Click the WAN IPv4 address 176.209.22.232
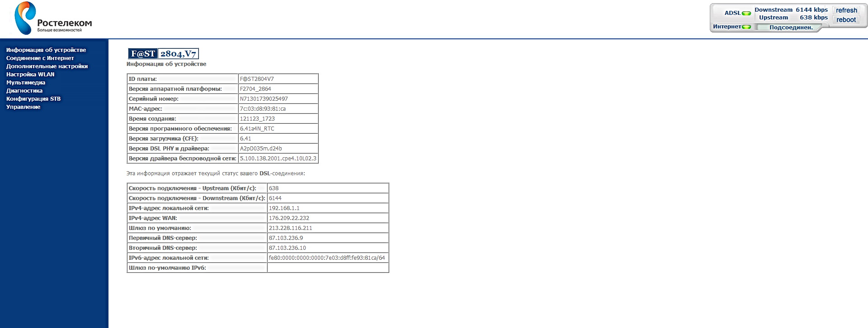Screen dimensions: 868x328 (289, 218)
